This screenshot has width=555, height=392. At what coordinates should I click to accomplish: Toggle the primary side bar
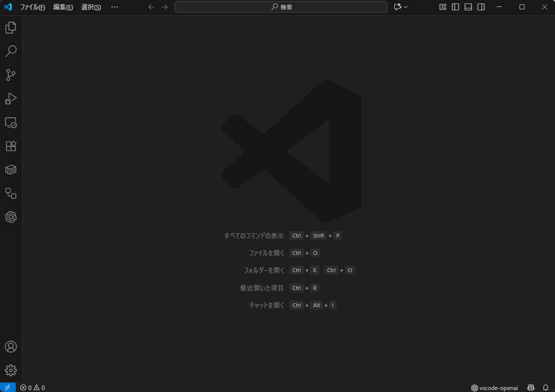coord(455,7)
